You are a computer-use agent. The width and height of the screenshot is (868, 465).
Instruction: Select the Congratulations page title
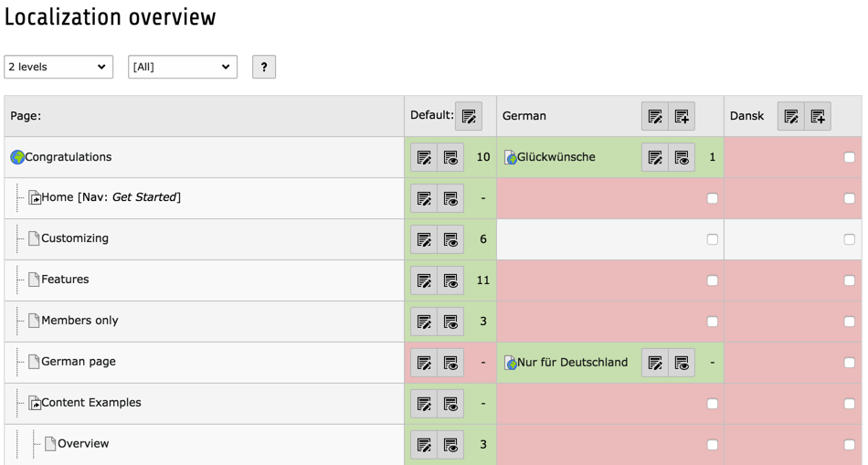pyautogui.click(x=69, y=157)
